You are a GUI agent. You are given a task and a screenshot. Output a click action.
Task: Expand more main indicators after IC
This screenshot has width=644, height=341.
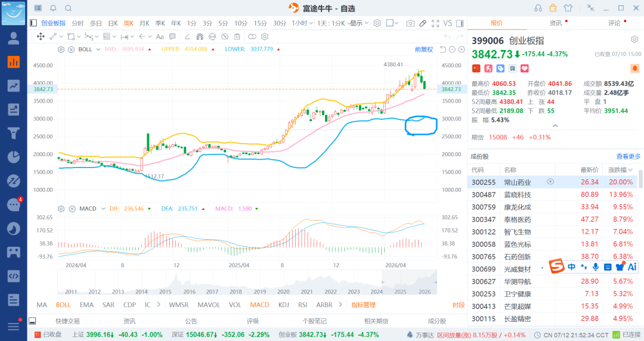click(x=159, y=305)
